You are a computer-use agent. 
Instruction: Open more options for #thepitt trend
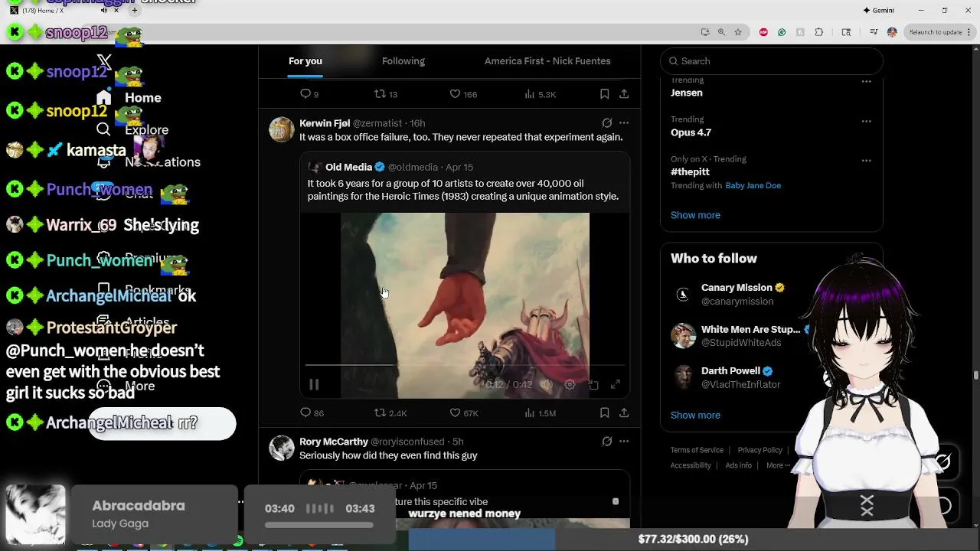pos(866,161)
